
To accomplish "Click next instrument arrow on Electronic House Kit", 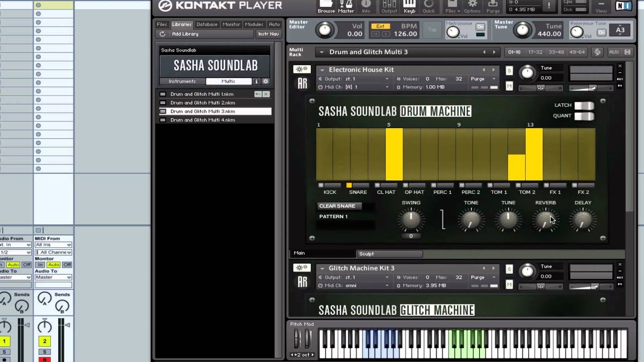I will tap(494, 70).
